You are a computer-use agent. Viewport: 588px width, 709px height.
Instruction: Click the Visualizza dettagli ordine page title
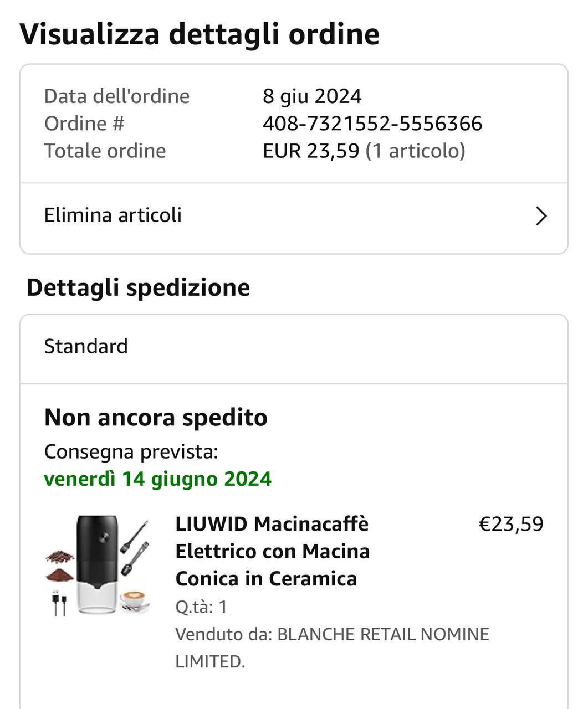[200, 34]
